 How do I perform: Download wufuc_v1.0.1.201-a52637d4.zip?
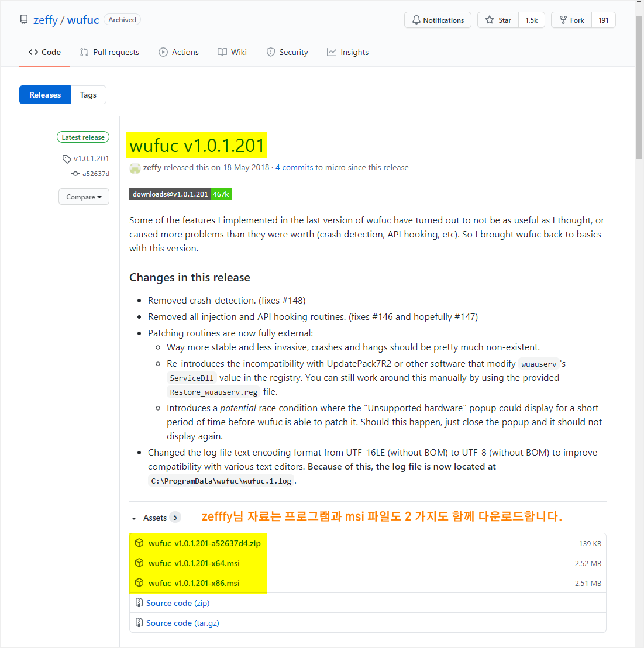click(x=205, y=543)
